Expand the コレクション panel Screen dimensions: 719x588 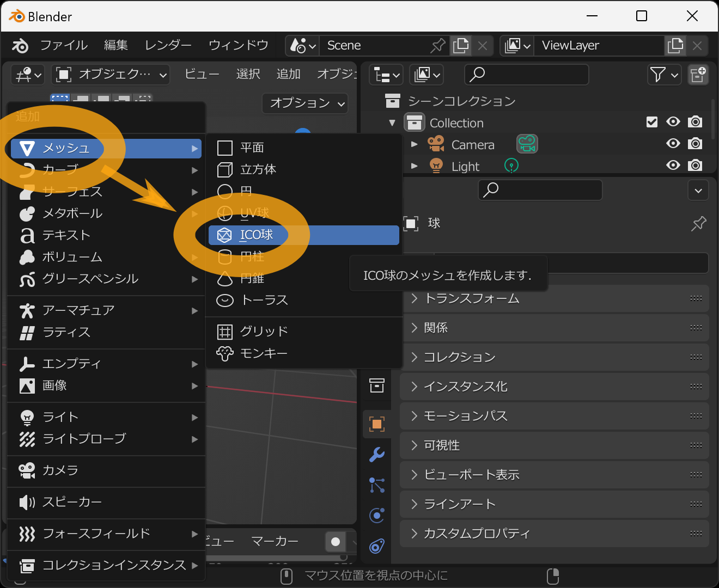pyautogui.click(x=555, y=357)
